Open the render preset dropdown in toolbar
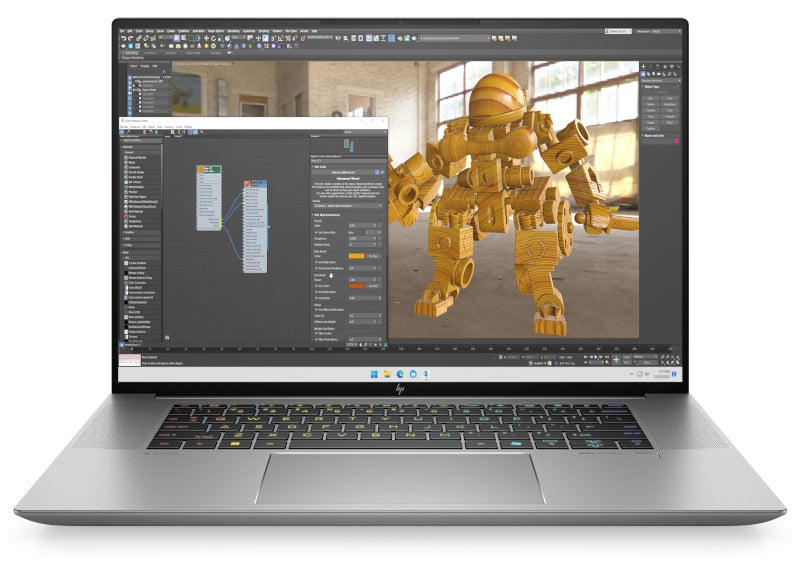800x570 pixels. (x=454, y=38)
